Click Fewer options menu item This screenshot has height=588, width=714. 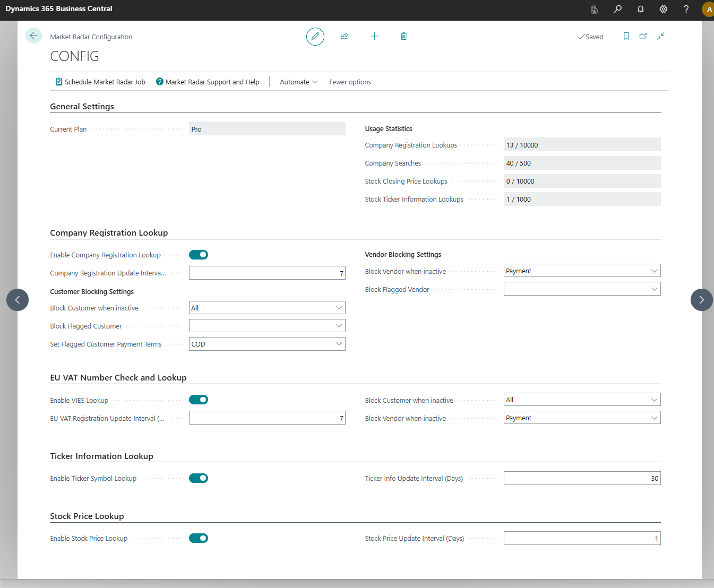tap(350, 82)
